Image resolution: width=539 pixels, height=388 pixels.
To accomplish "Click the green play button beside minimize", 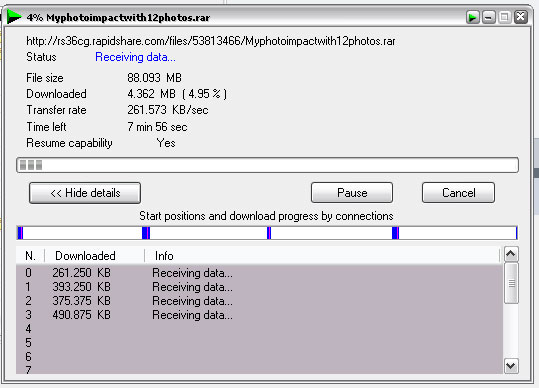I will coord(473,17).
